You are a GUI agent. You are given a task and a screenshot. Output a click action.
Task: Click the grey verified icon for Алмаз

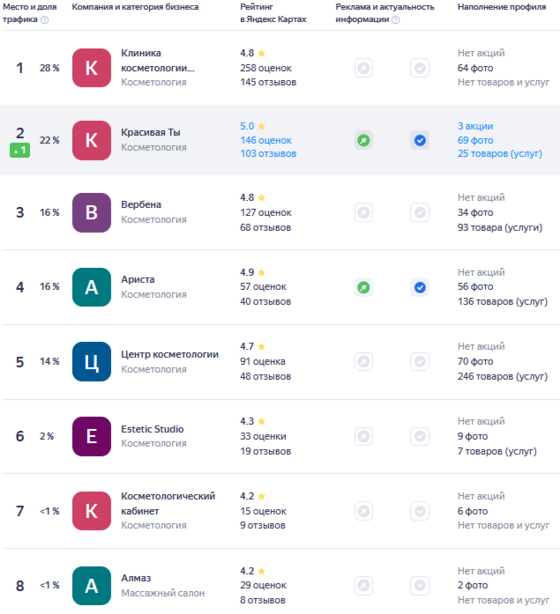pyautogui.click(x=420, y=586)
